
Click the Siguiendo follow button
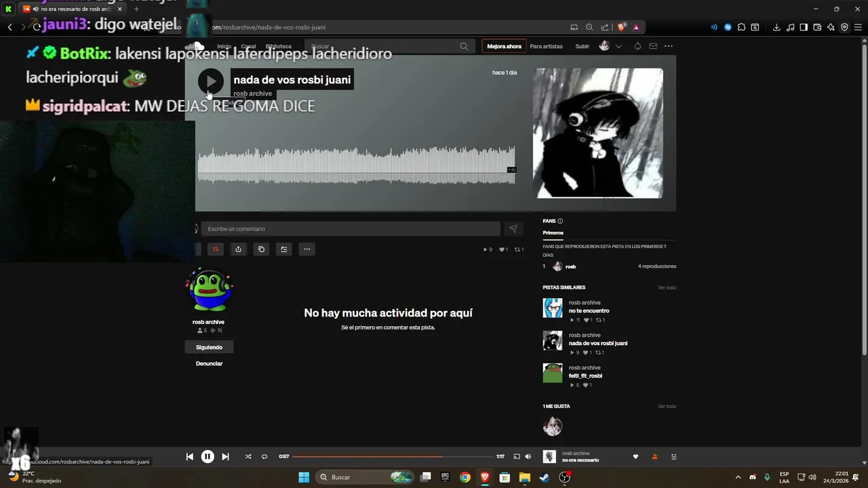(x=209, y=347)
